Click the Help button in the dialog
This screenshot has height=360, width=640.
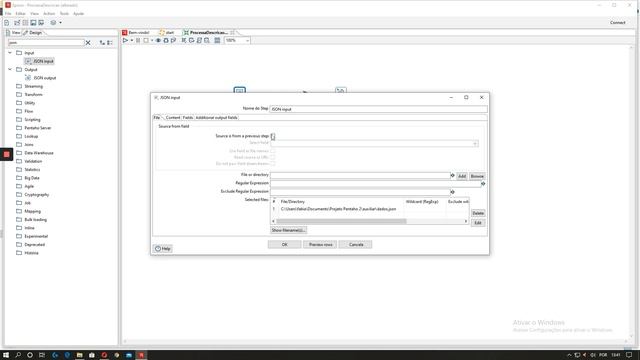(x=163, y=249)
